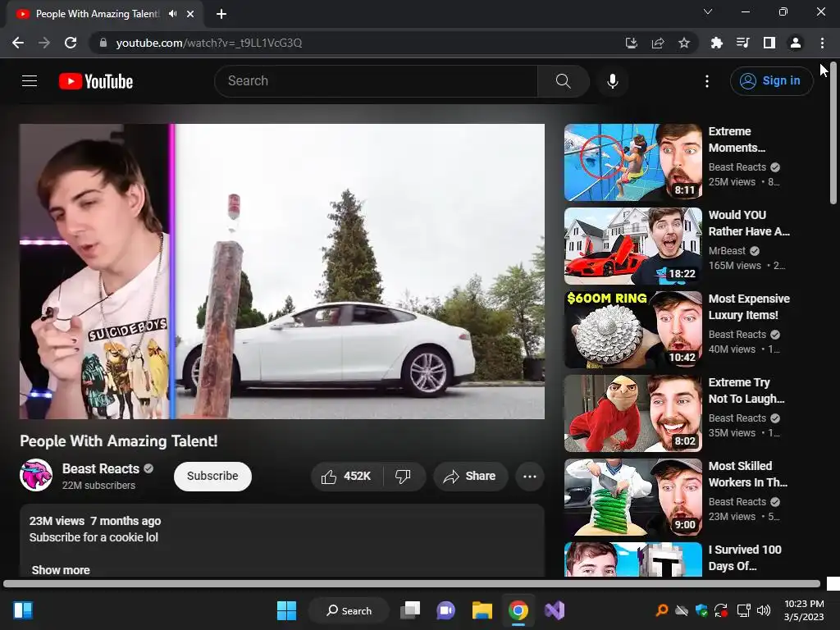Open File Explorer from taskbar
The width and height of the screenshot is (840, 630).
pyautogui.click(x=482, y=610)
